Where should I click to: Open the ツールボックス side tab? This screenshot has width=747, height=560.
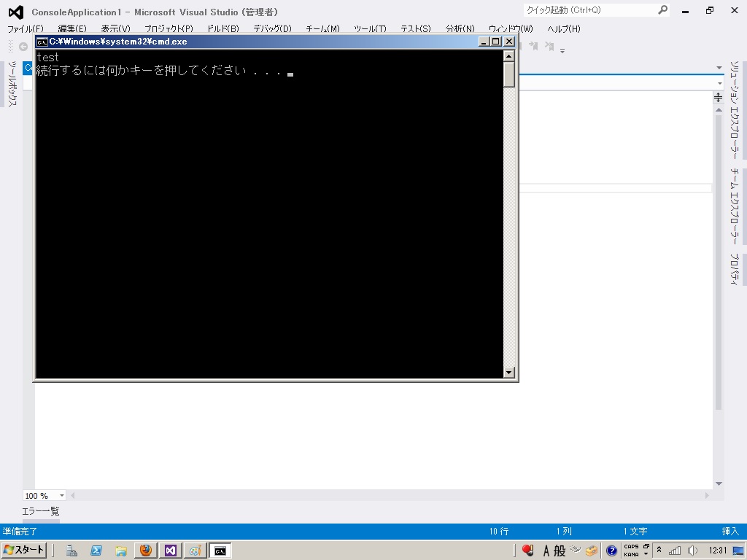click(x=12, y=84)
